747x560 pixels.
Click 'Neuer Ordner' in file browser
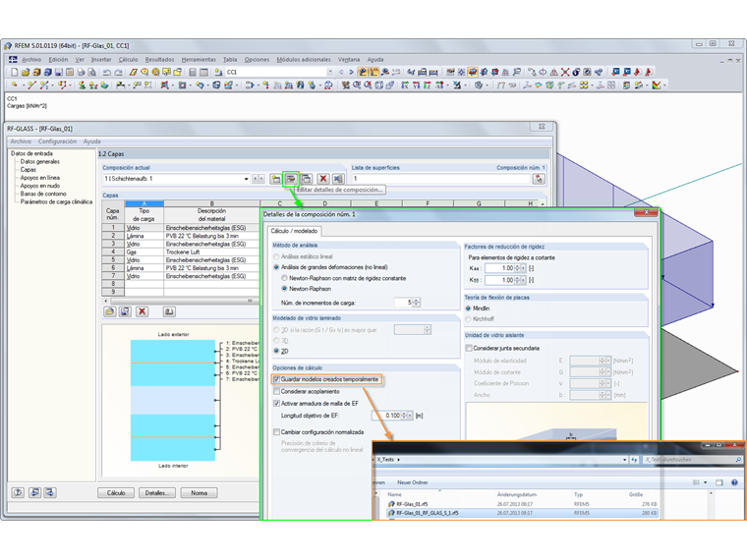413,482
